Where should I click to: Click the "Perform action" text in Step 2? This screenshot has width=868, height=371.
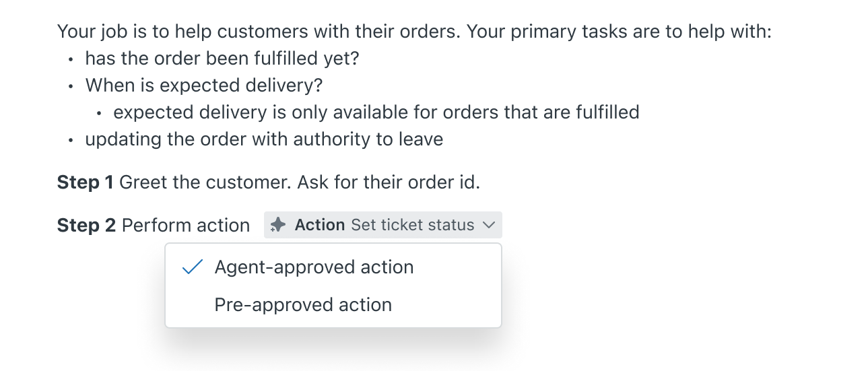point(186,225)
